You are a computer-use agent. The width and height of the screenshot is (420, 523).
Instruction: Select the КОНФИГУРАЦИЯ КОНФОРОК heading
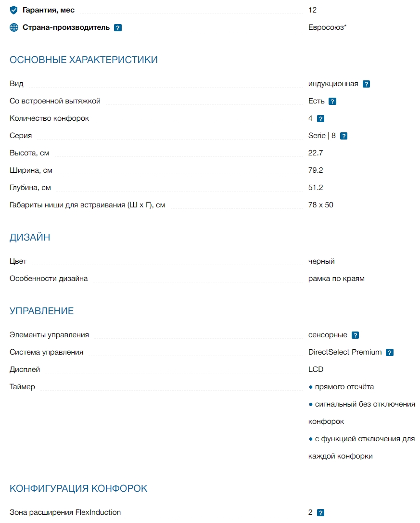point(78,488)
